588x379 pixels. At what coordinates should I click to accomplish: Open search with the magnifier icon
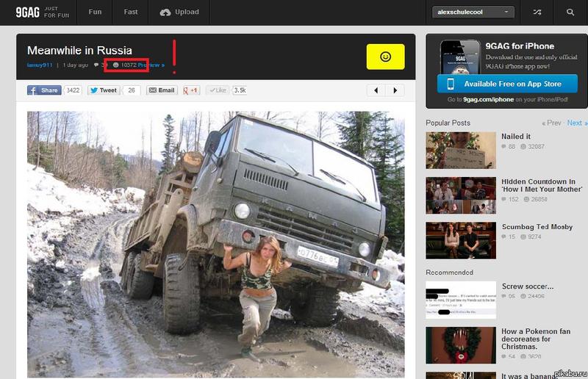(x=570, y=12)
